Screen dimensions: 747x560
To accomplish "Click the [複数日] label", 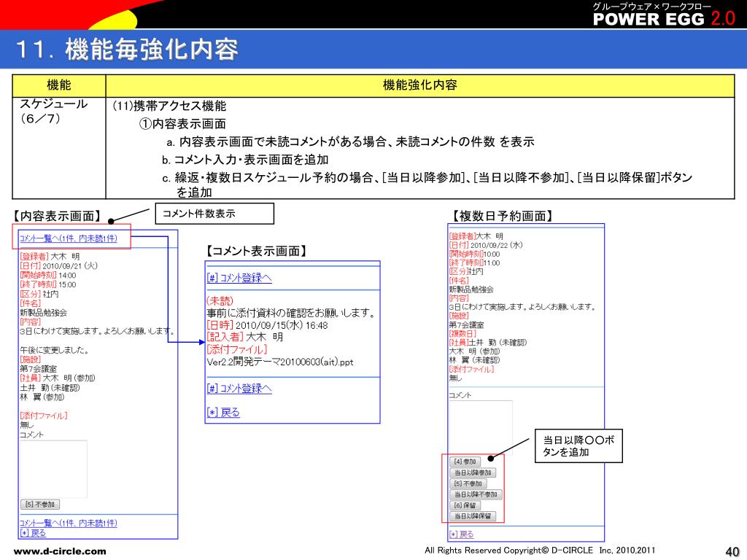I will click(462, 333).
